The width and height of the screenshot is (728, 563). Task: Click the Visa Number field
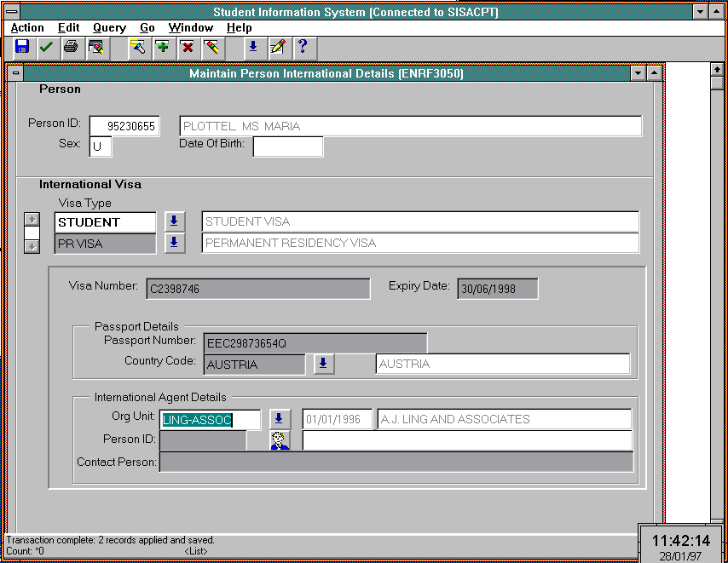coord(257,289)
